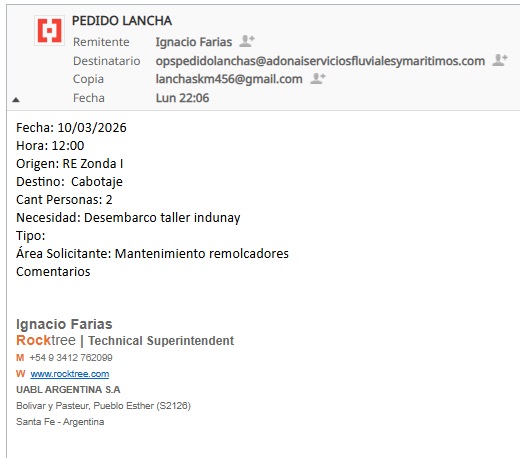Click the Área Solicitante: Mantenimiento remolcadores line
The width and height of the screenshot is (520, 458).
(152, 253)
